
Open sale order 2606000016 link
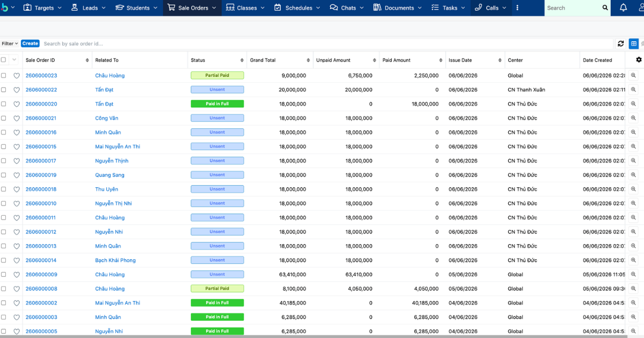coord(41,133)
